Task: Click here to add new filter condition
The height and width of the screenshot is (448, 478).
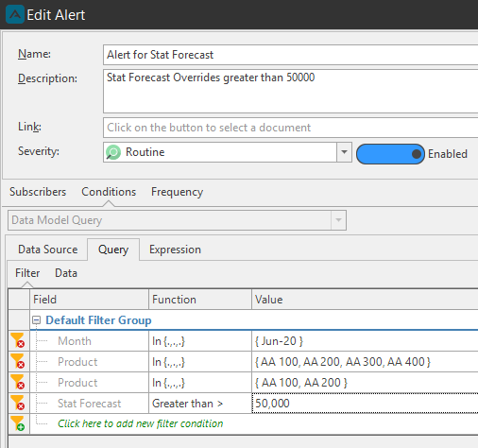Action: click(x=141, y=423)
